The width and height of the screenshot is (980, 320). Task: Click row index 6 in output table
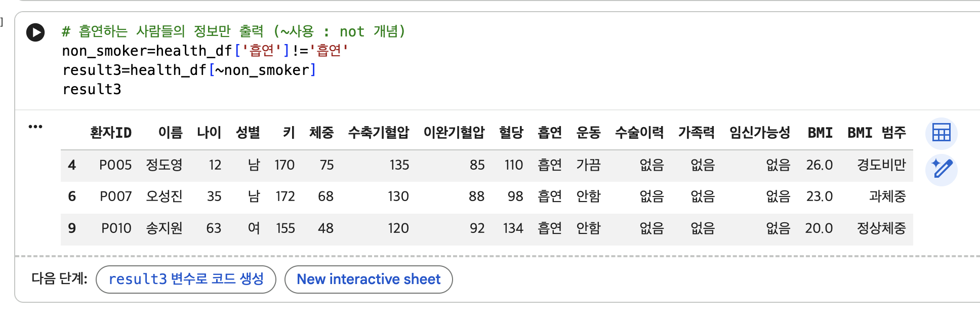coord(72,196)
